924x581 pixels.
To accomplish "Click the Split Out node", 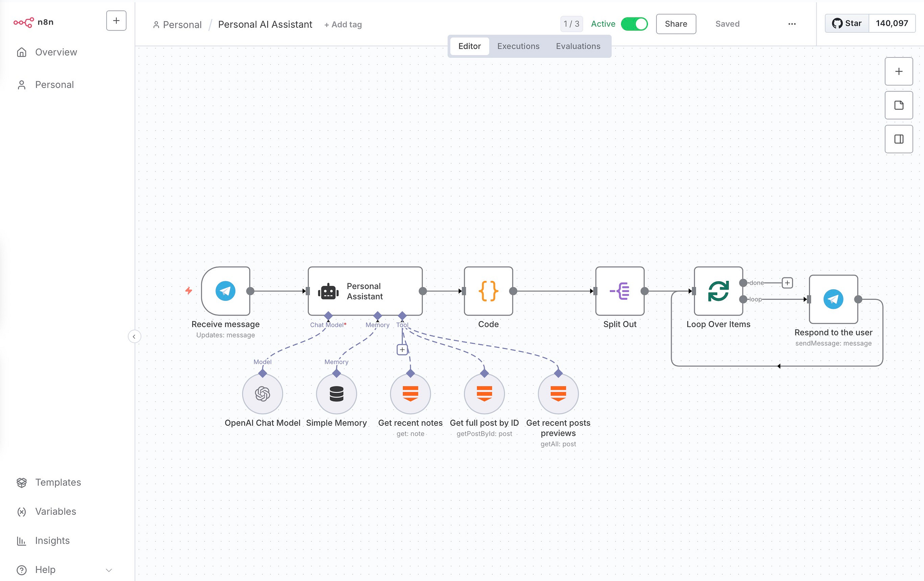I will [619, 291].
